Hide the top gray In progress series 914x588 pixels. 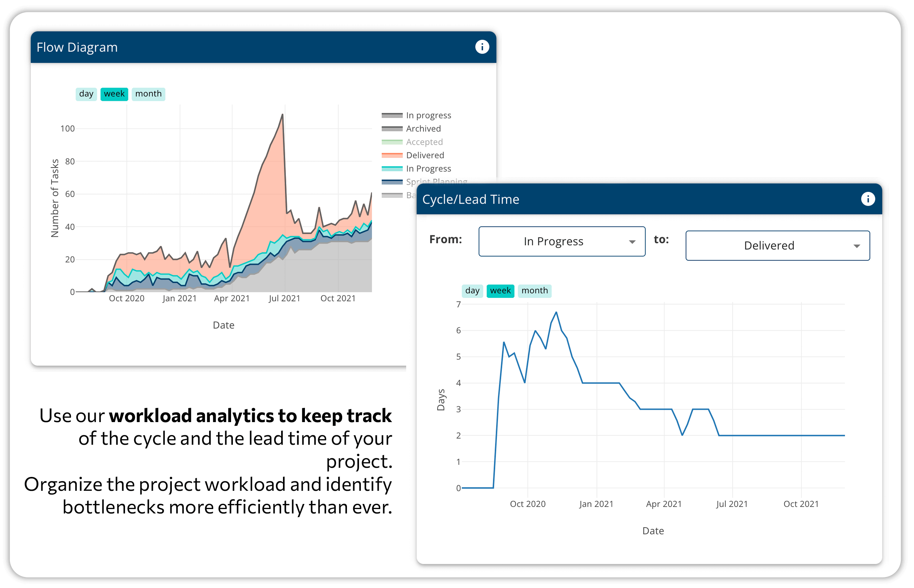[x=428, y=115]
